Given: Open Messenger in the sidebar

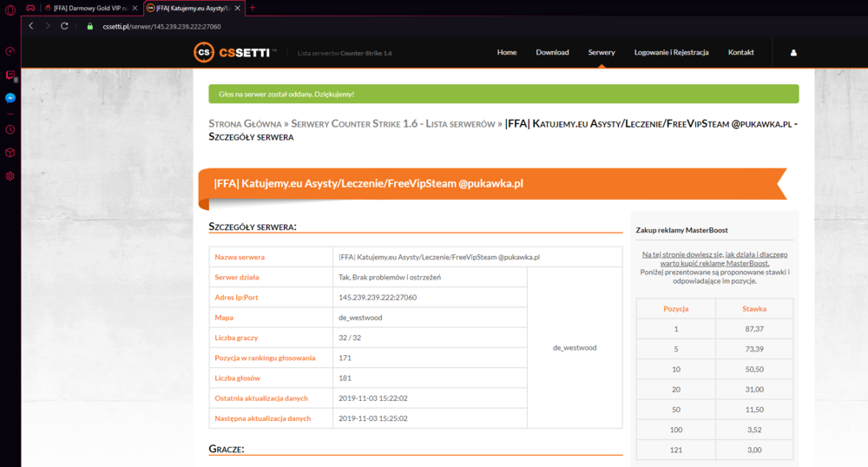Looking at the screenshot, I should pyautogui.click(x=10, y=98).
